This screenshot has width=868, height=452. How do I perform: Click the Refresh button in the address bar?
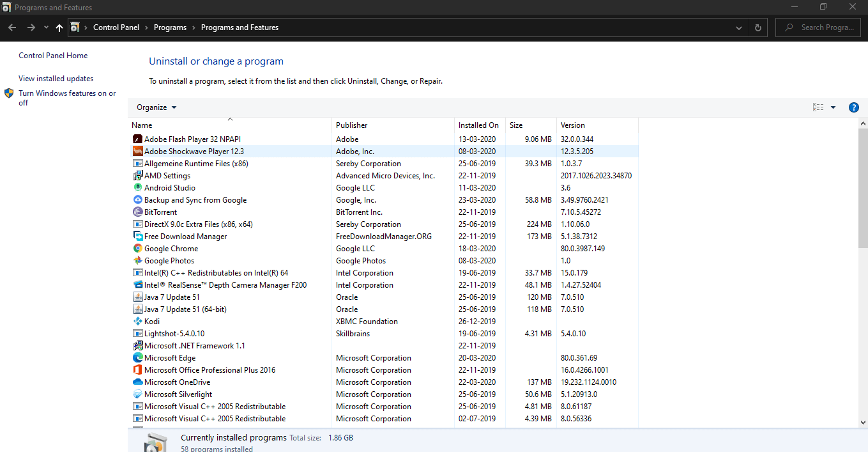pyautogui.click(x=758, y=27)
